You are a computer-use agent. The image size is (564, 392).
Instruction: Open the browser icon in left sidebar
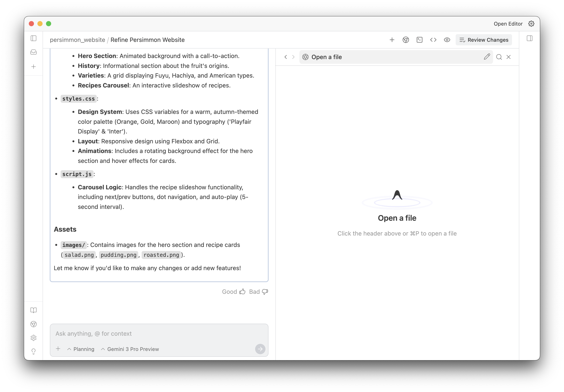(x=34, y=324)
